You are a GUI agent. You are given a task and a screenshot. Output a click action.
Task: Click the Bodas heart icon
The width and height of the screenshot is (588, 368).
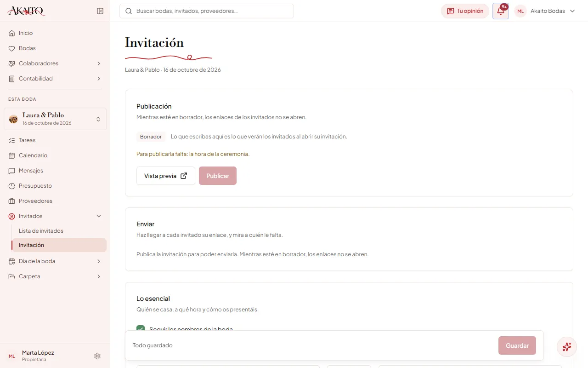12,48
